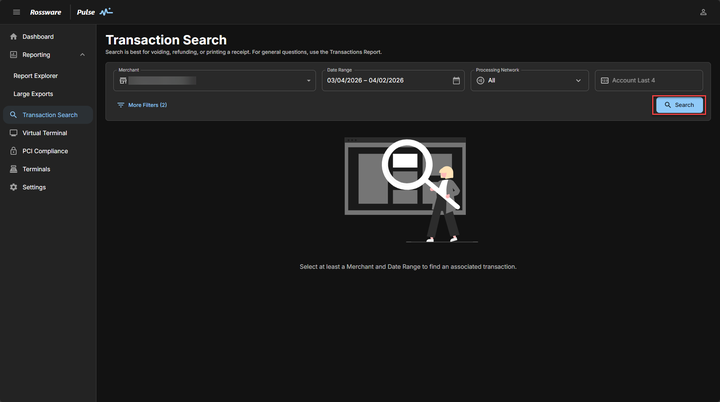Click the Dashboard home icon

[13, 37]
